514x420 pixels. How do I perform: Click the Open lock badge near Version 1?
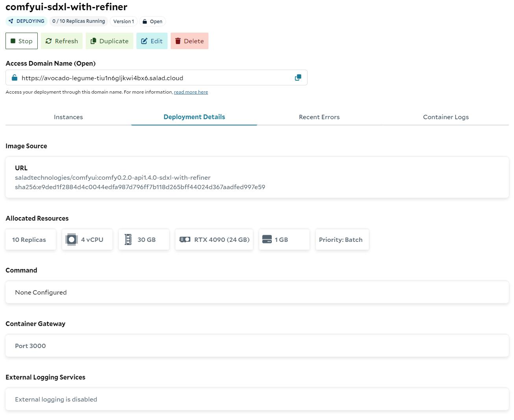pos(152,21)
